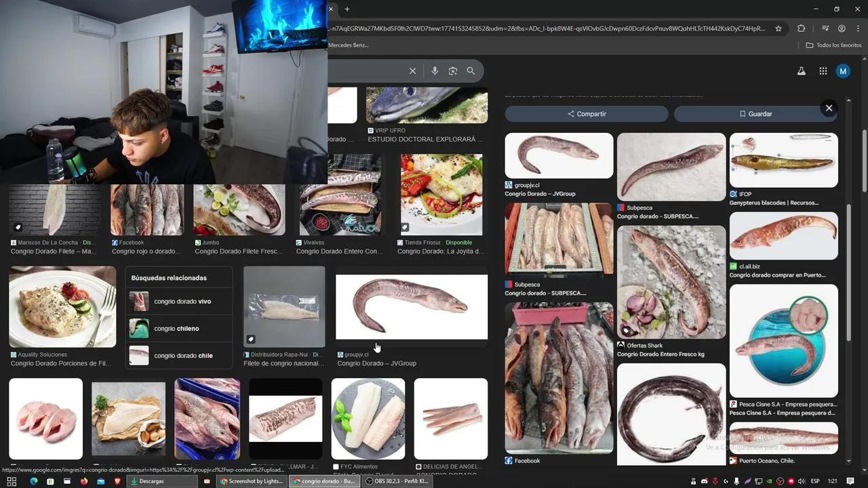Open the Mercedes Benz bookmark

pyautogui.click(x=349, y=45)
